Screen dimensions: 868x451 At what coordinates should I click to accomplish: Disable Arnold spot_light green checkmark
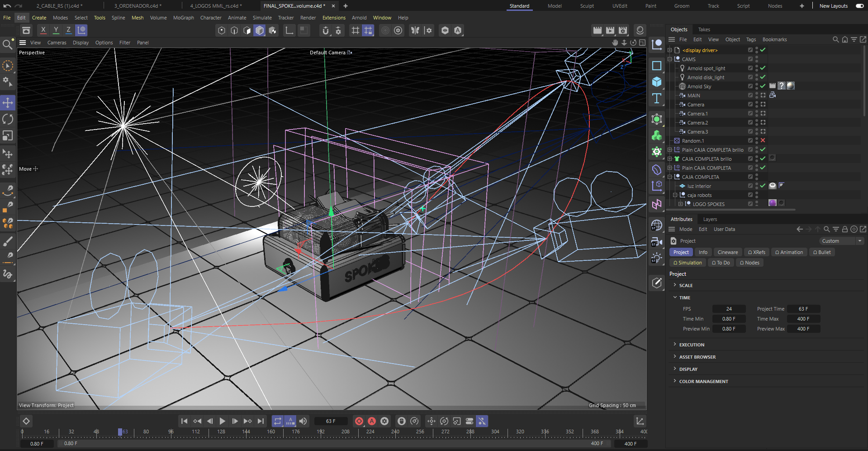tap(763, 68)
